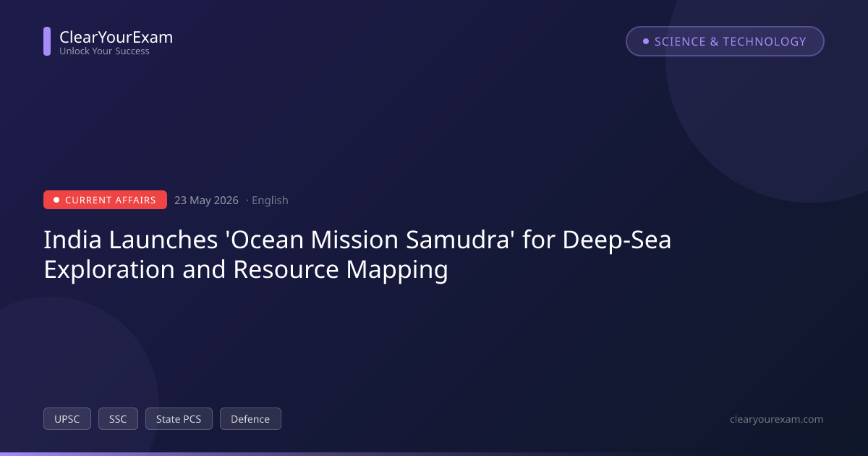Viewport: 868px width, 456px height.
Task: Select the State PCS tag
Action: coord(179,419)
